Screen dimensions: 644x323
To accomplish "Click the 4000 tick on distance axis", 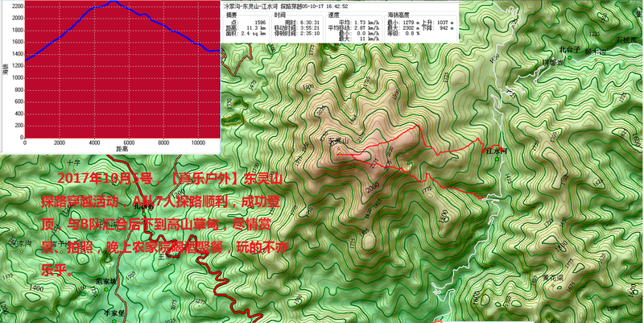I will click(94, 143).
